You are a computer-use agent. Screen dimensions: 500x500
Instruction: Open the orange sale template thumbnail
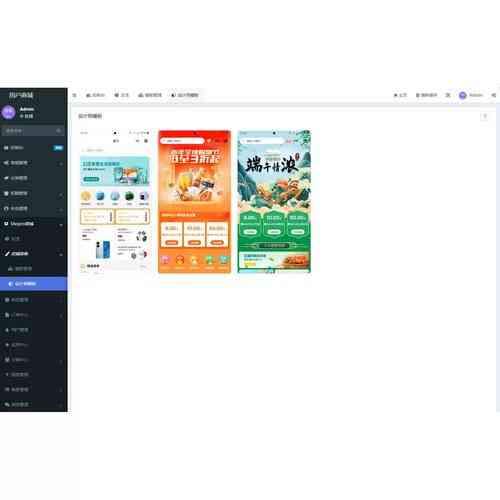click(194, 202)
